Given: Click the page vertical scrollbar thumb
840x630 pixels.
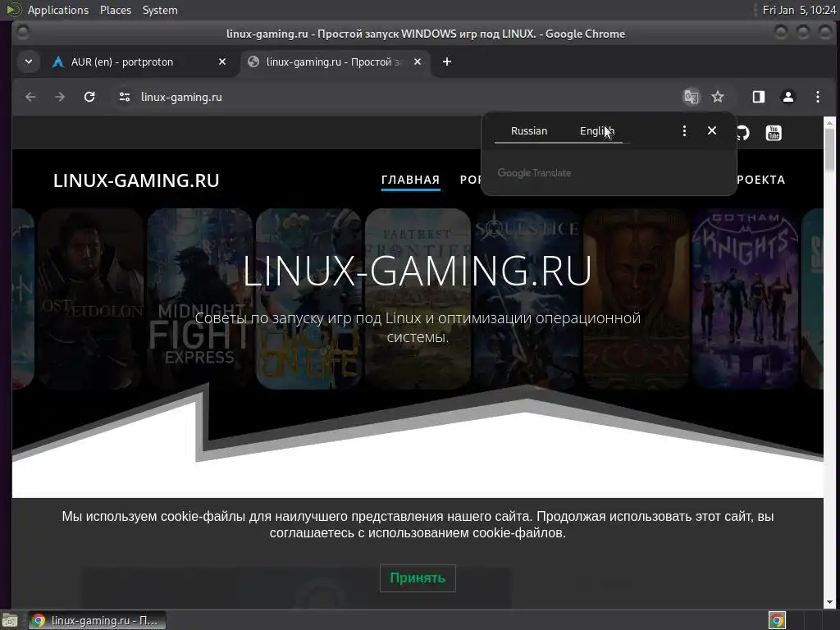Looking at the screenshot, I should coord(829,150).
